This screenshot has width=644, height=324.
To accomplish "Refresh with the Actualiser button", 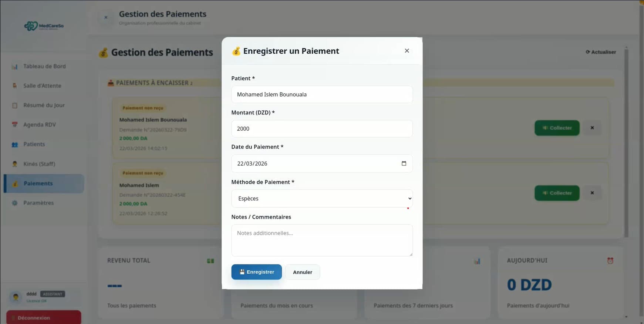I will pyautogui.click(x=601, y=52).
